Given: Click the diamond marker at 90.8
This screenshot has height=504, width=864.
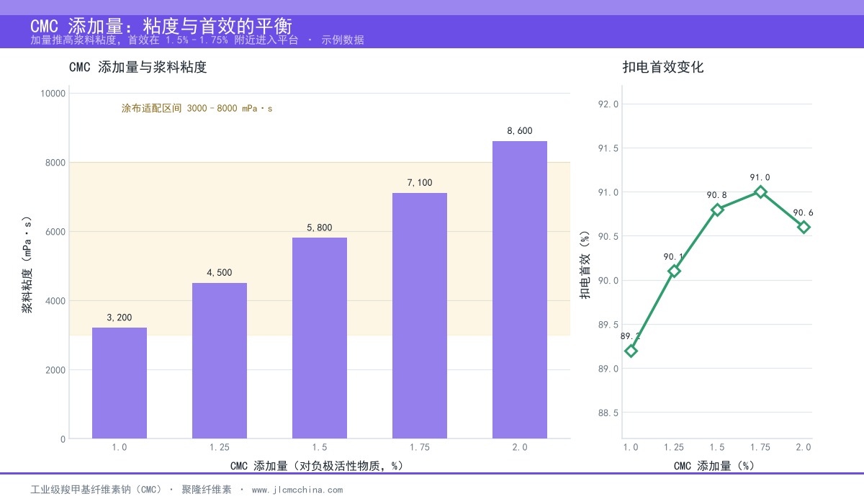Looking at the screenshot, I should (717, 210).
